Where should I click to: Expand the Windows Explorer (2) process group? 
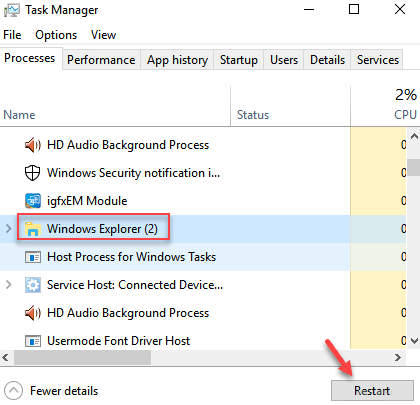click(x=9, y=229)
